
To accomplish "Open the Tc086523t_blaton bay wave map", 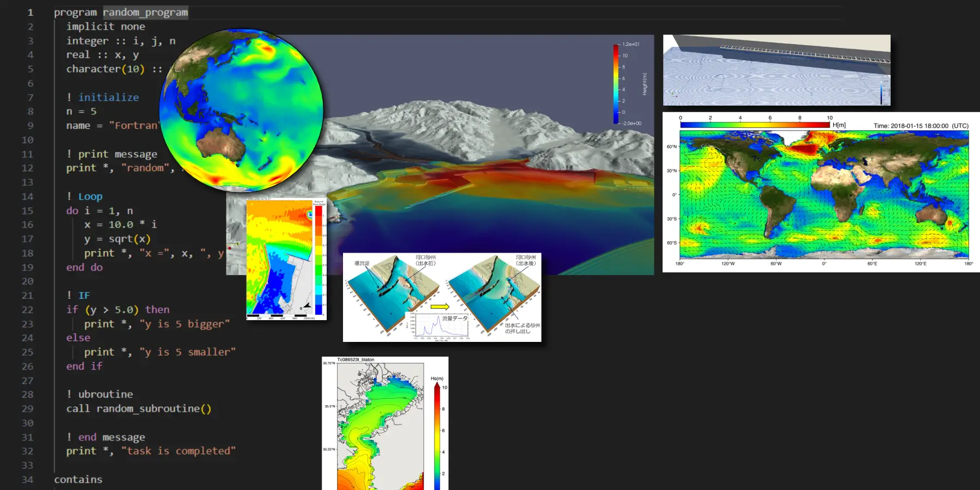I will click(385, 424).
